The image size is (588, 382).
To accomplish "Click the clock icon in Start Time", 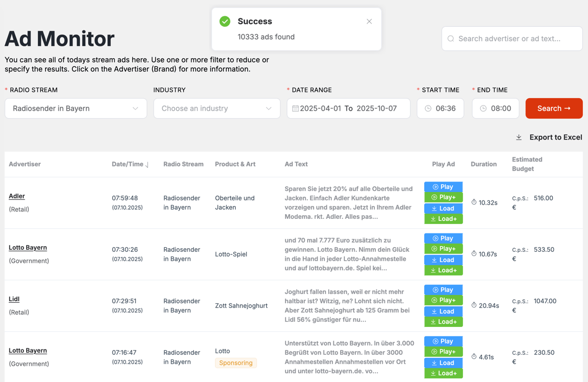I will point(428,109).
